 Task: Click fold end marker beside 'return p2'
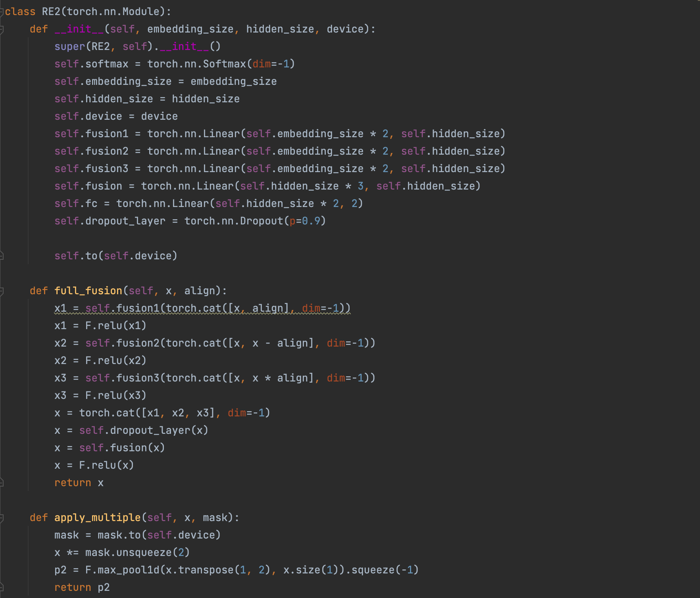click(x=2, y=587)
